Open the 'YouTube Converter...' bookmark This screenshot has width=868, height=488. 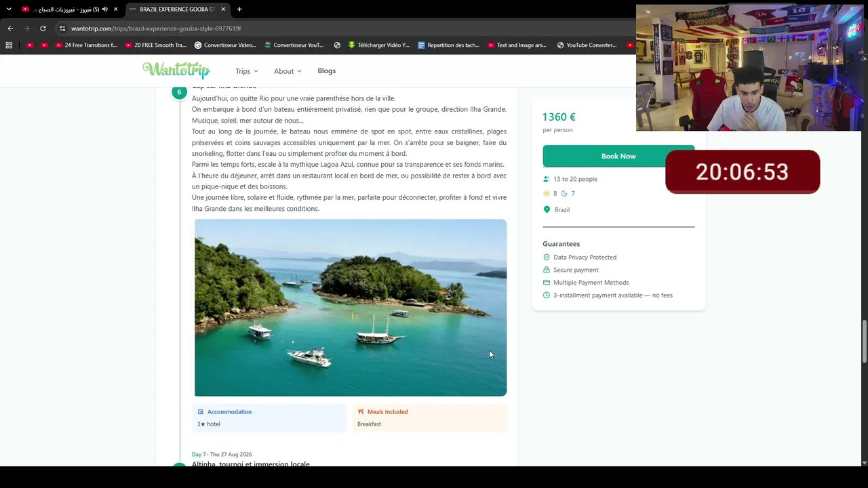[587, 45]
